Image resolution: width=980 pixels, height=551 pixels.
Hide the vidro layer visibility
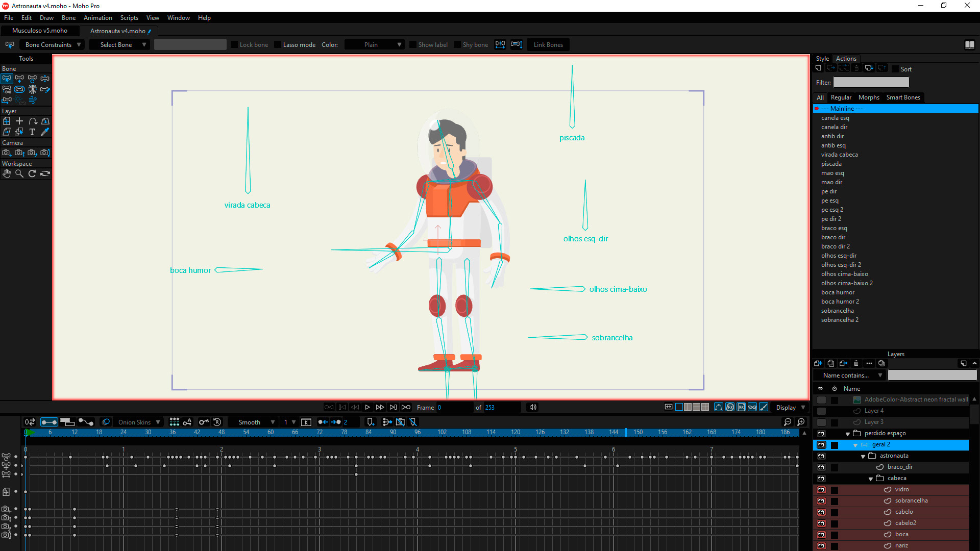point(821,490)
